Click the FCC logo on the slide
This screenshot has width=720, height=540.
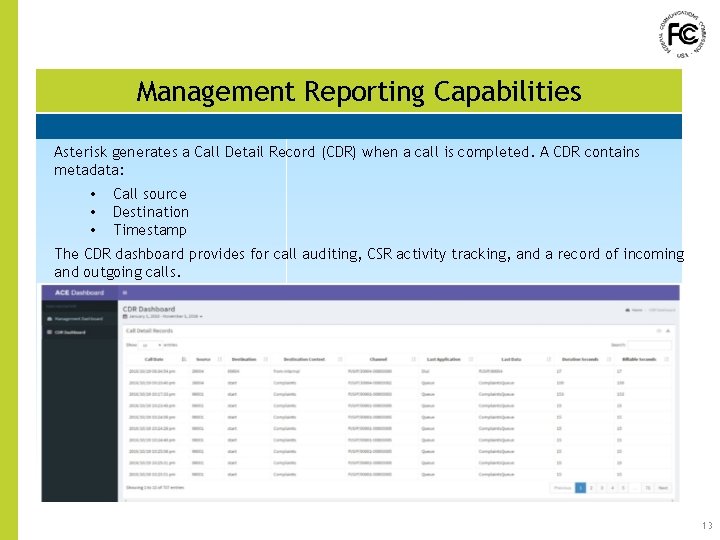[x=683, y=34]
